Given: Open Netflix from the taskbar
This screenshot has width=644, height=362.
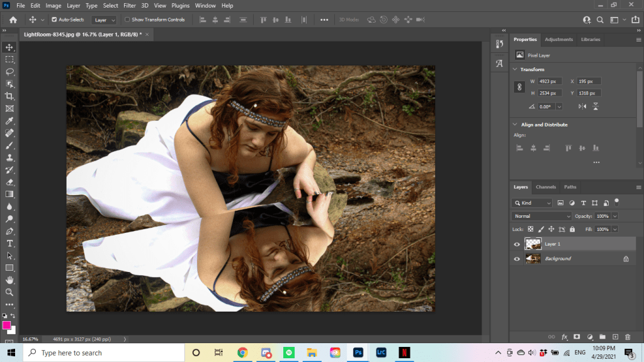Looking at the screenshot, I should 404,353.
